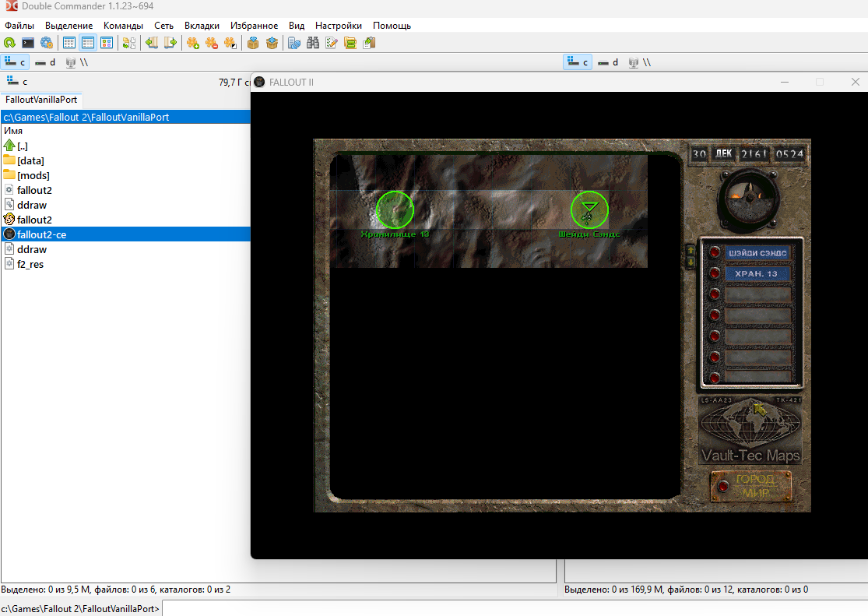Open the Вкладки menu
The image size is (868, 616).
coord(202,26)
